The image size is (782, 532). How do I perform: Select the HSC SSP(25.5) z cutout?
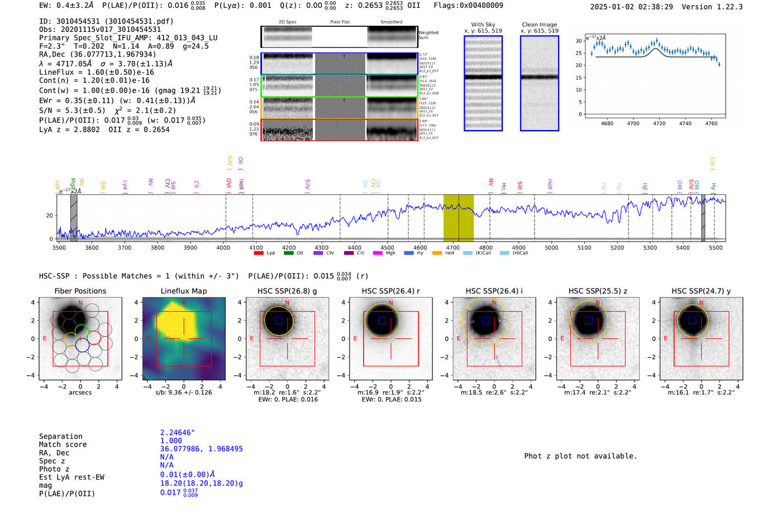[598, 339]
